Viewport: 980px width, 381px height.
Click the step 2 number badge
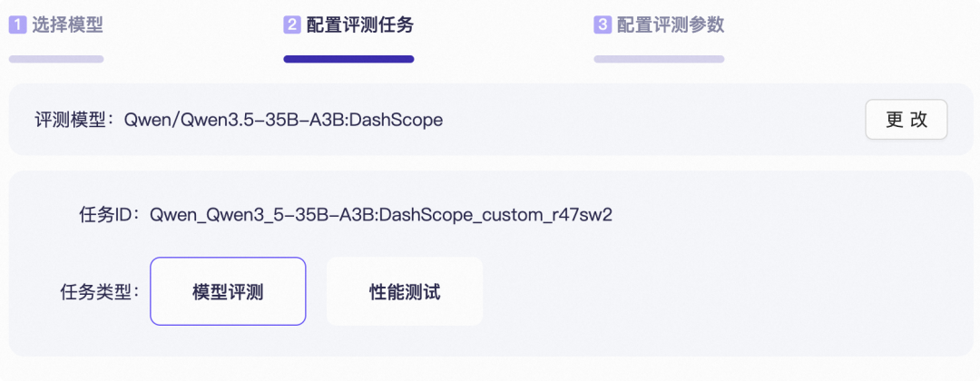pyautogui.click(x=292, y=25)
